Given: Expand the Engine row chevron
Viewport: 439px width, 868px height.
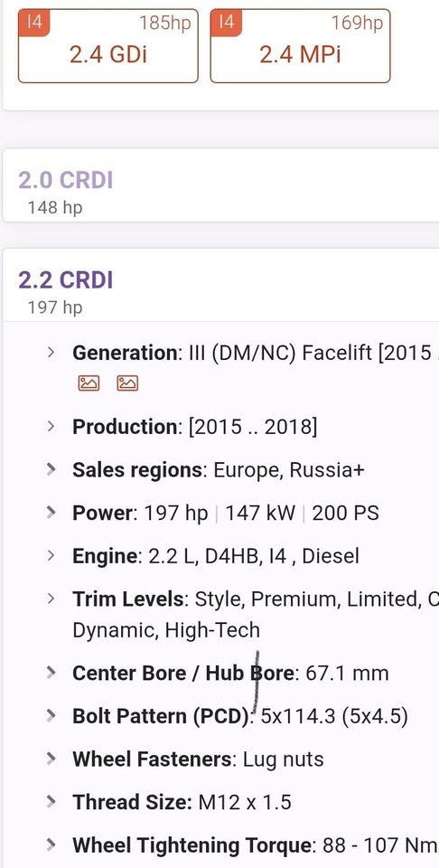Looking at the screenshot, I should [51, 555].
